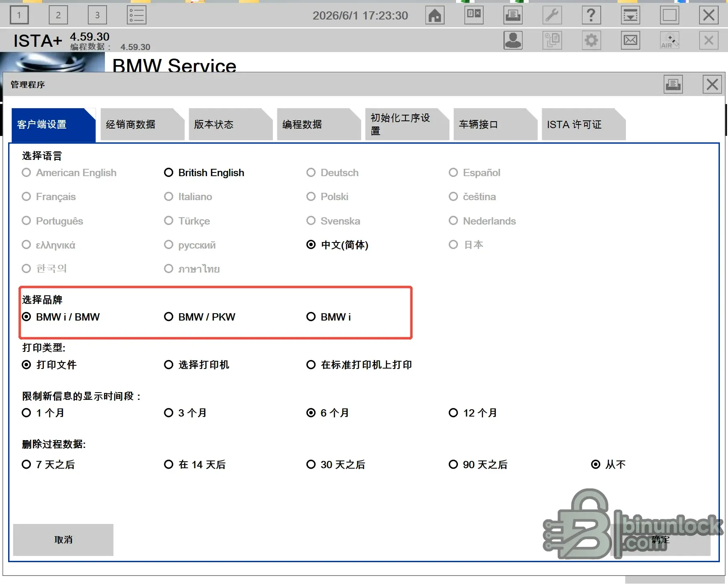Click the gear icon in second toolbar
Screen dimensions: 728x587
point(591,40)
